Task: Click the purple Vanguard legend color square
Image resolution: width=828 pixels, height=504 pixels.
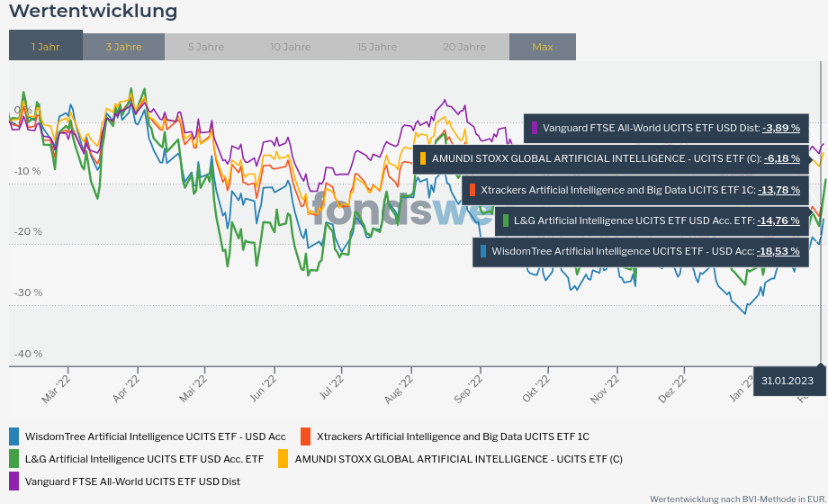Action: coord(14,481)
